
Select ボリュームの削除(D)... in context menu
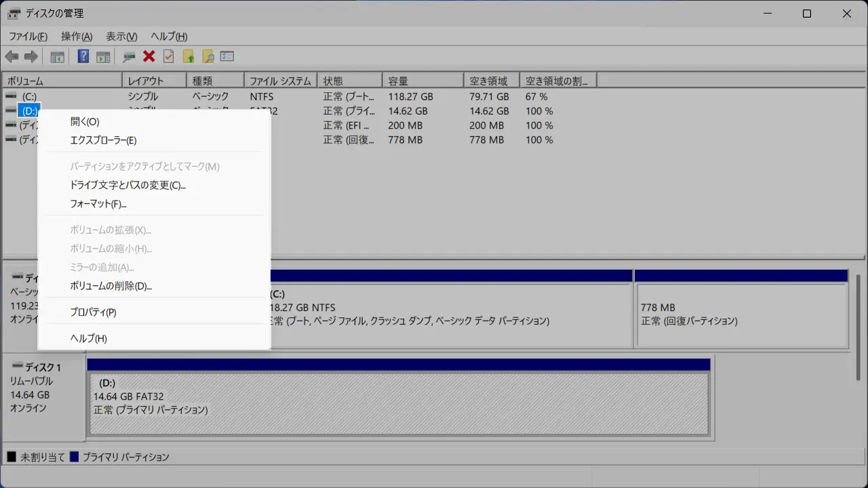coord(111,286)
